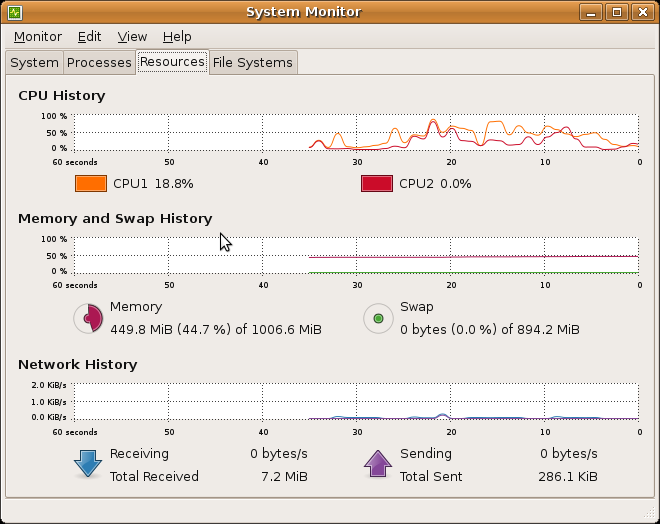
Task: Open the Help menu
Action: coord(177,37)
